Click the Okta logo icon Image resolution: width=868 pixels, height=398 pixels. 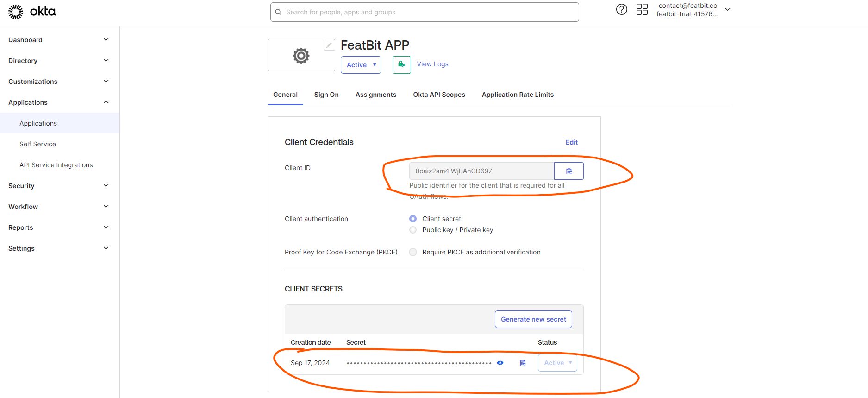pos(16,12)
